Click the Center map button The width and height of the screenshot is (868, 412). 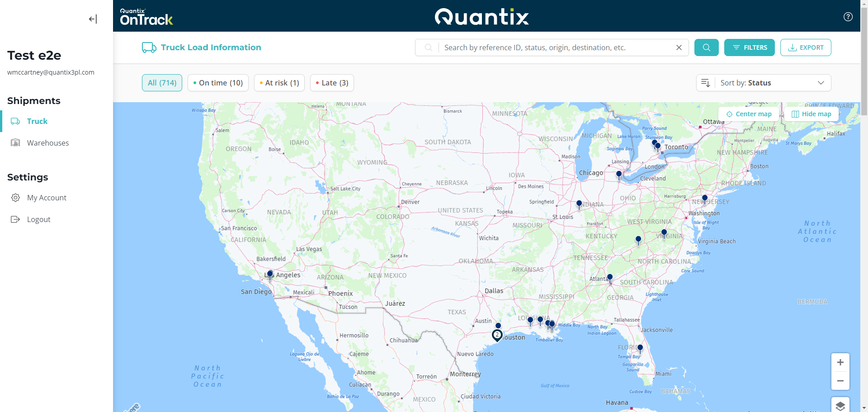click(x=748, y=114)
